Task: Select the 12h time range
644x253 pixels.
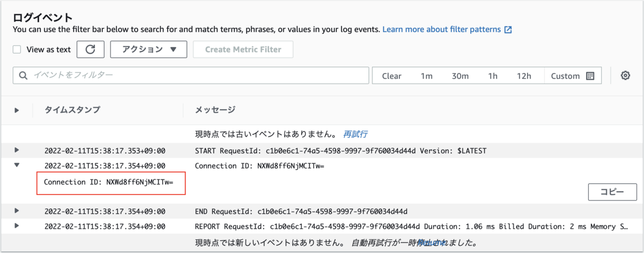Action: coord(524,76)
